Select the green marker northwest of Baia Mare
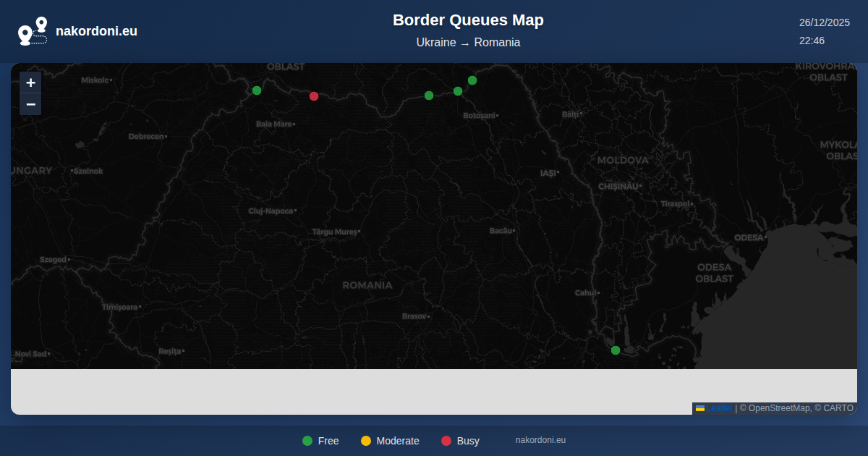This screenshot has height=456, width=868. pos(257,90)
